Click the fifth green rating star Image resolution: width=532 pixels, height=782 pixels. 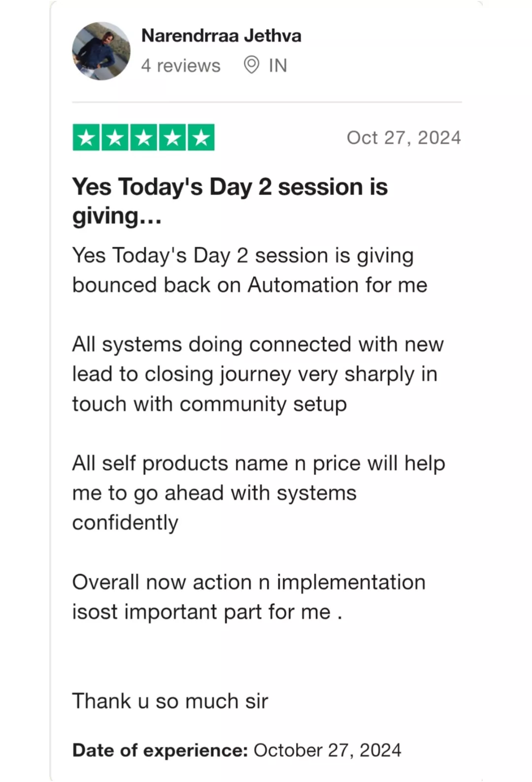(x=201, y=137)
